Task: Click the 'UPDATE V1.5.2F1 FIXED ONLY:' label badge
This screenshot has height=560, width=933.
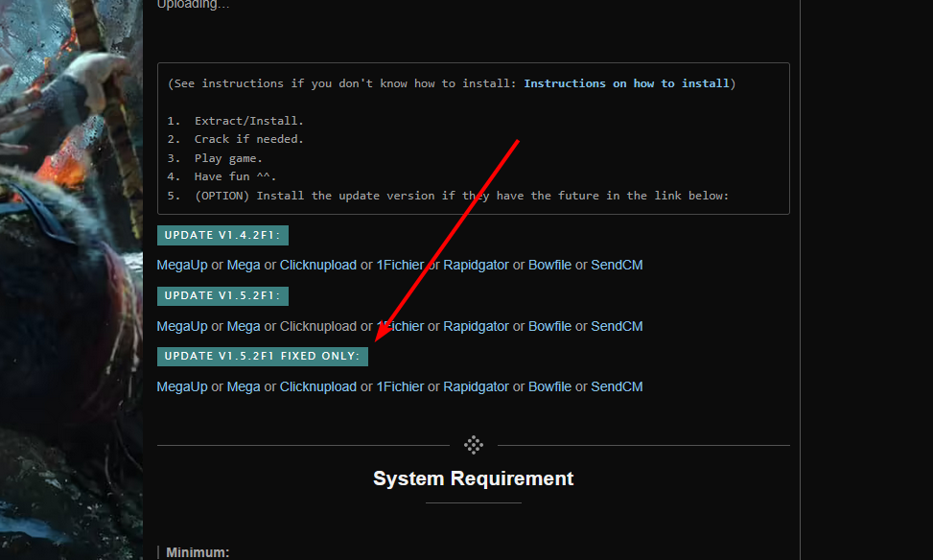Action: [x=263, y=356]
